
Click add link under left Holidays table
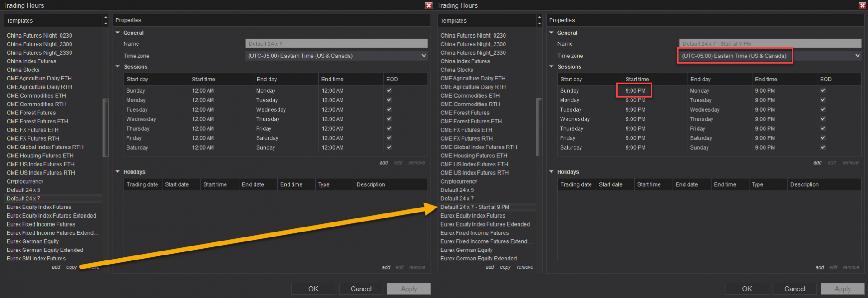pos(386,268)
